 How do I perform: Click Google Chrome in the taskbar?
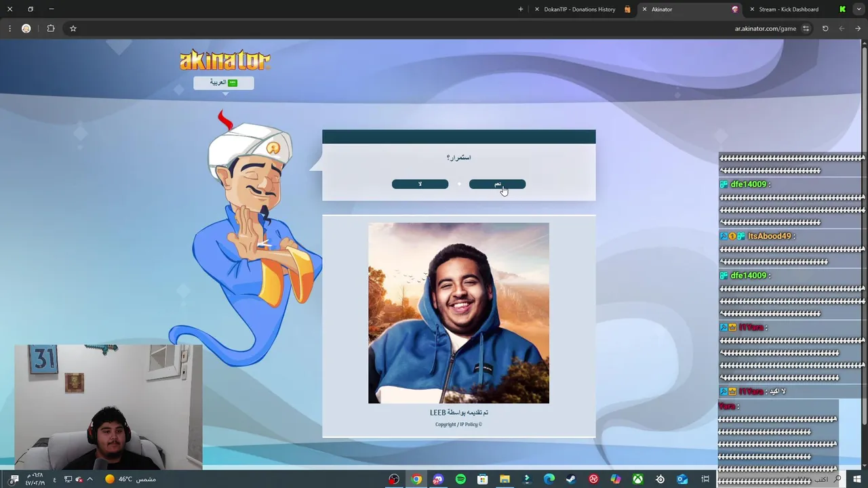point(416,479)
